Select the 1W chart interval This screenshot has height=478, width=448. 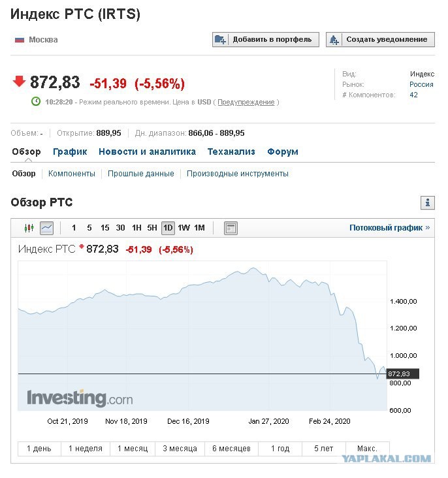pos(184,228)
